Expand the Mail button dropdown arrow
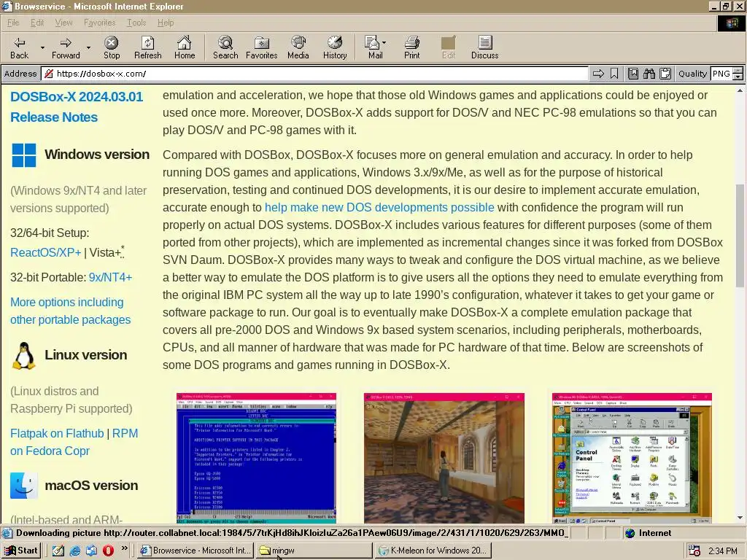The height and width of the screenshot is (560, 747). click(x=384, y=42)
